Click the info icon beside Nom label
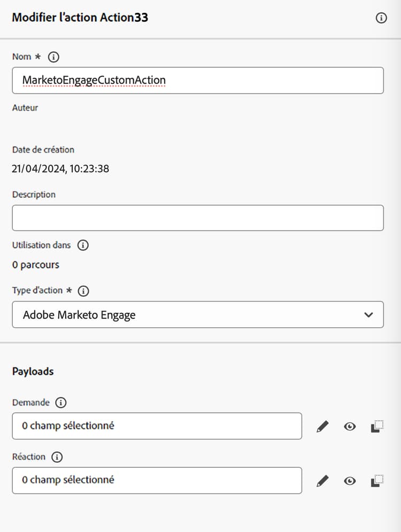 (x=53, y=57)
